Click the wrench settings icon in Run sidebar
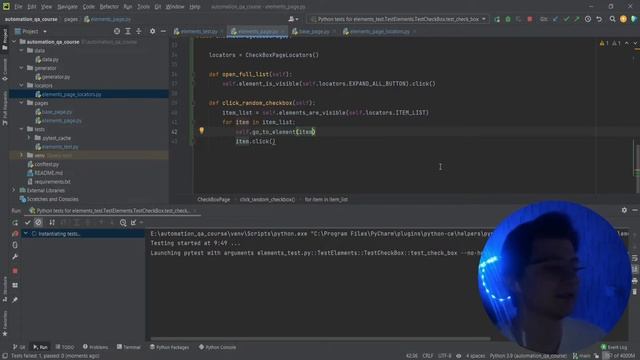The width and height of the screenshot is (640, 360). coord(15,257)
